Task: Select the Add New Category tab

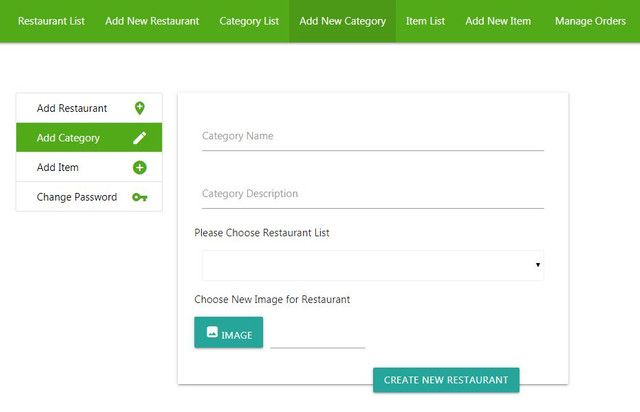Action: click(x=342, y=21)
